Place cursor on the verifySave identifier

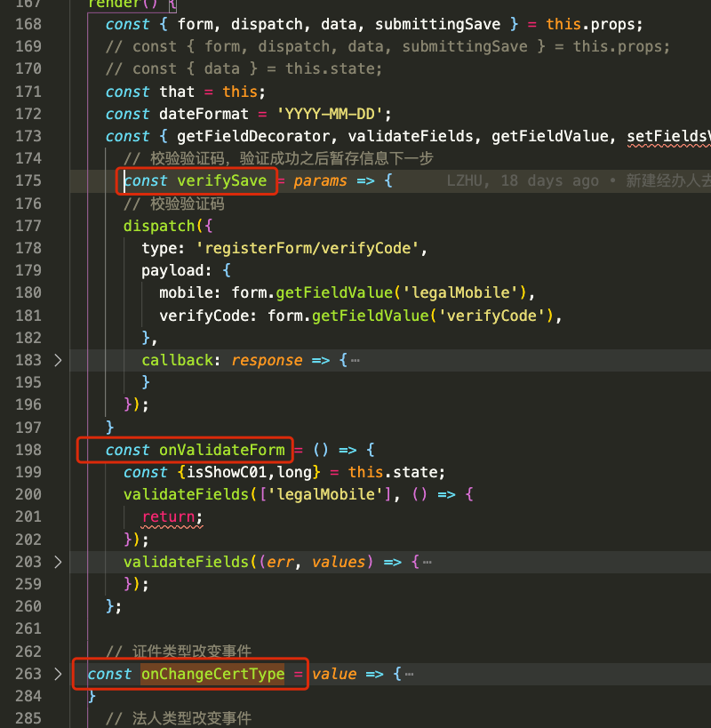click(221, 180)
